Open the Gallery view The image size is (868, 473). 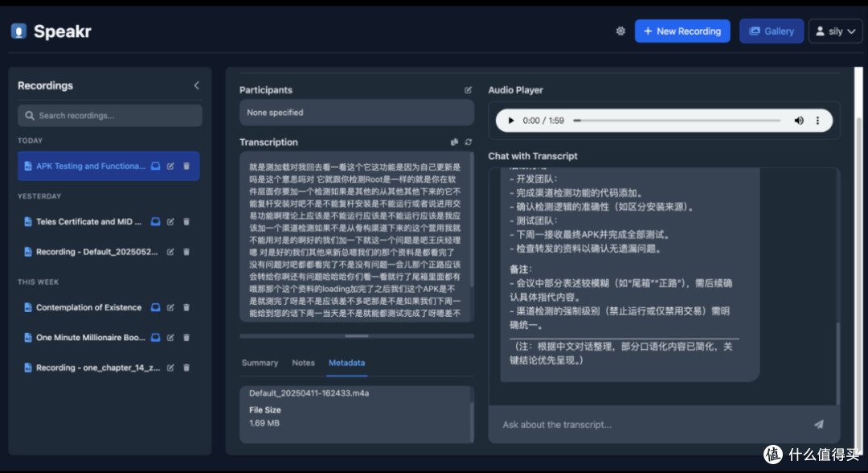772,31
